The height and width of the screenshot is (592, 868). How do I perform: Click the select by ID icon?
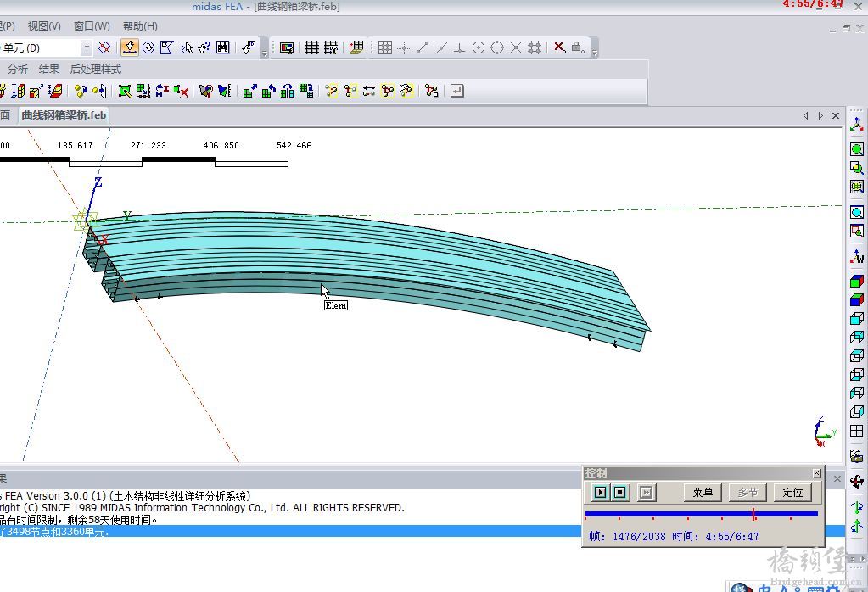(249, 47)
